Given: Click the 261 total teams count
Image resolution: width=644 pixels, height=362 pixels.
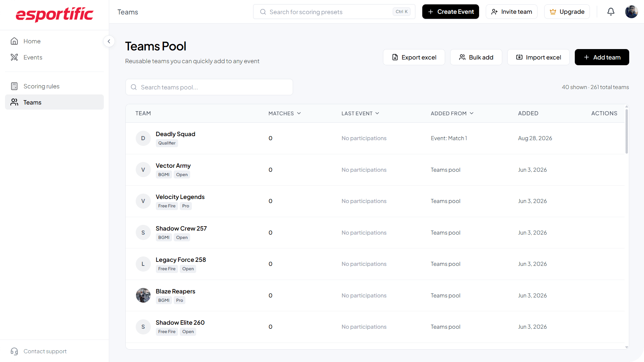Looking at the screenshot, I should click(x=609, y=87).
